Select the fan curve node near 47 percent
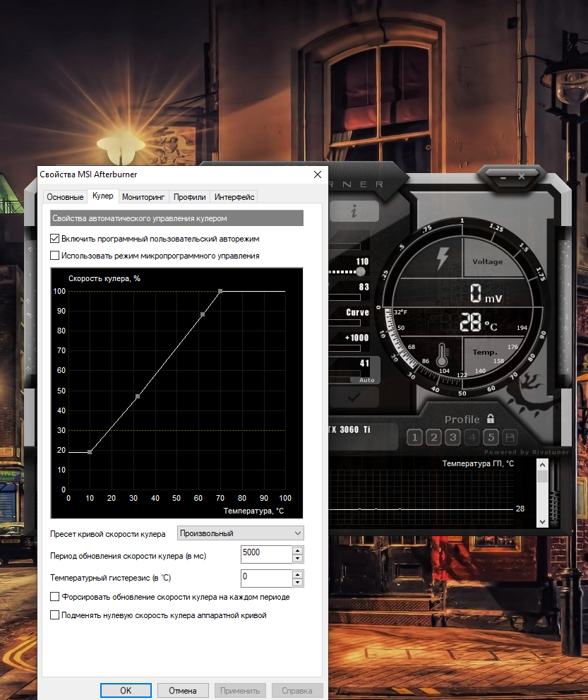 (138, 396)
